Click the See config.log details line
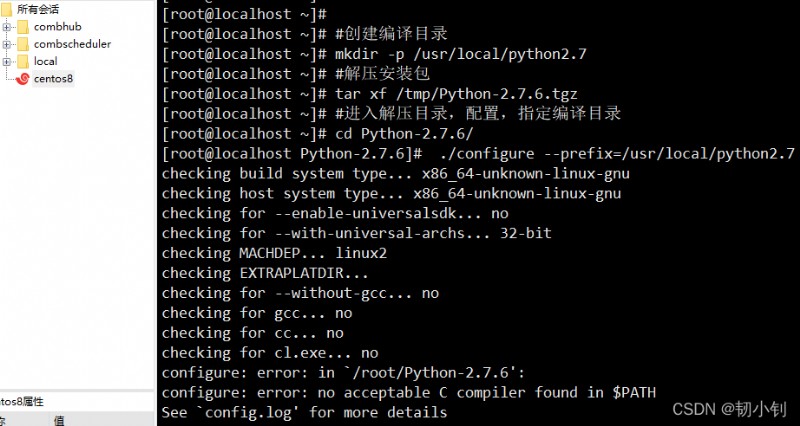Image resolution: width=800 pixels, height=426 pixels. pyautogui.click(x=304, y=412)
